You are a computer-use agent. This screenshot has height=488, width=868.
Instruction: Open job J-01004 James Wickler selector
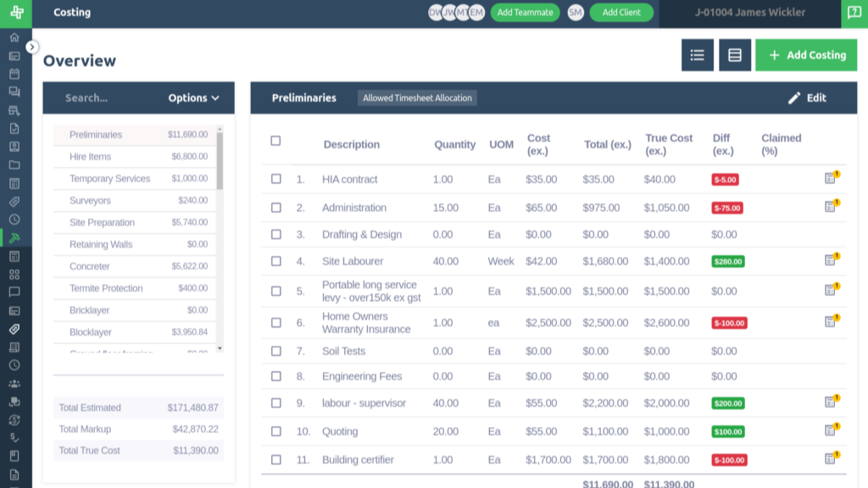click(750, 13)
